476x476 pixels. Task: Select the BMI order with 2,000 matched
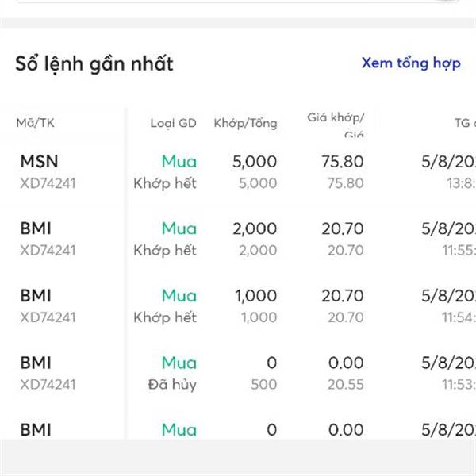(x=238, y=239)
